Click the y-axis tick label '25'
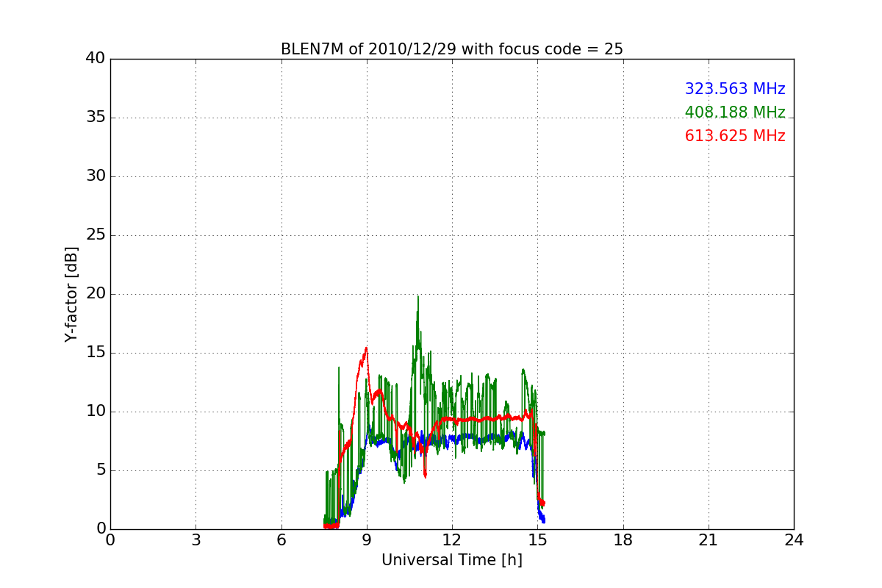The image size is (882, 588). click(96, 235)
